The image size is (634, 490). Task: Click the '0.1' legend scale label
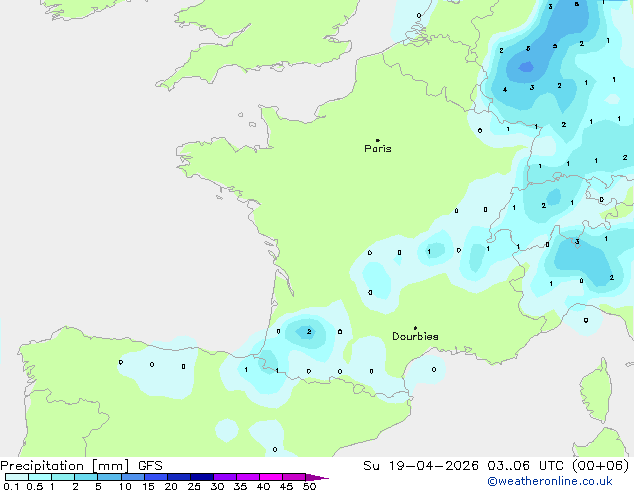11,486
